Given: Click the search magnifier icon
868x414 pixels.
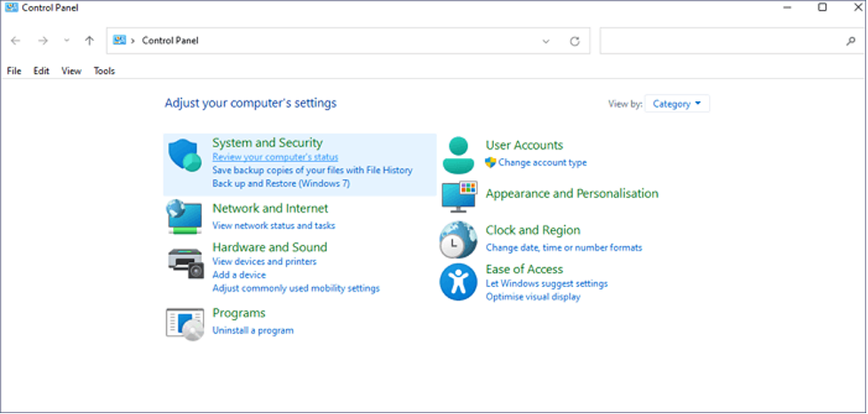Looking at the screenshot, I should click(x=851, y=41).
